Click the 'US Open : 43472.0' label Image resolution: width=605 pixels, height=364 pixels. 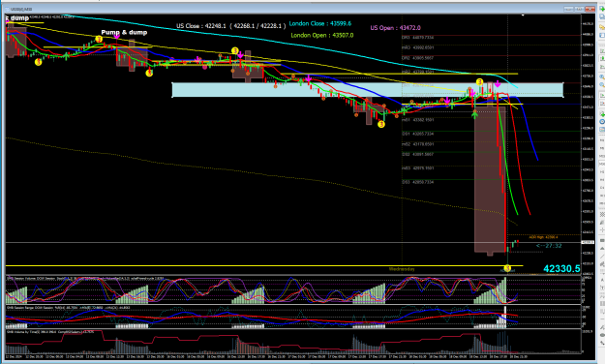point(395,28)
